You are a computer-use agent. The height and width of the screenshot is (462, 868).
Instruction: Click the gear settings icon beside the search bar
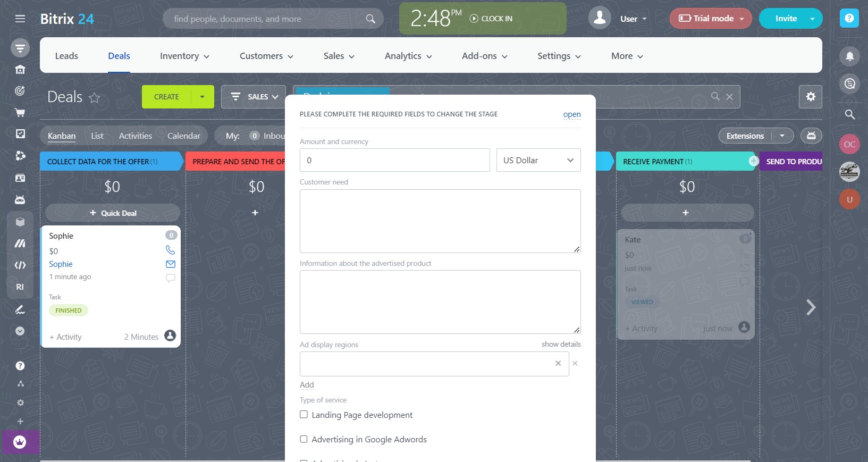coord(810,97)
